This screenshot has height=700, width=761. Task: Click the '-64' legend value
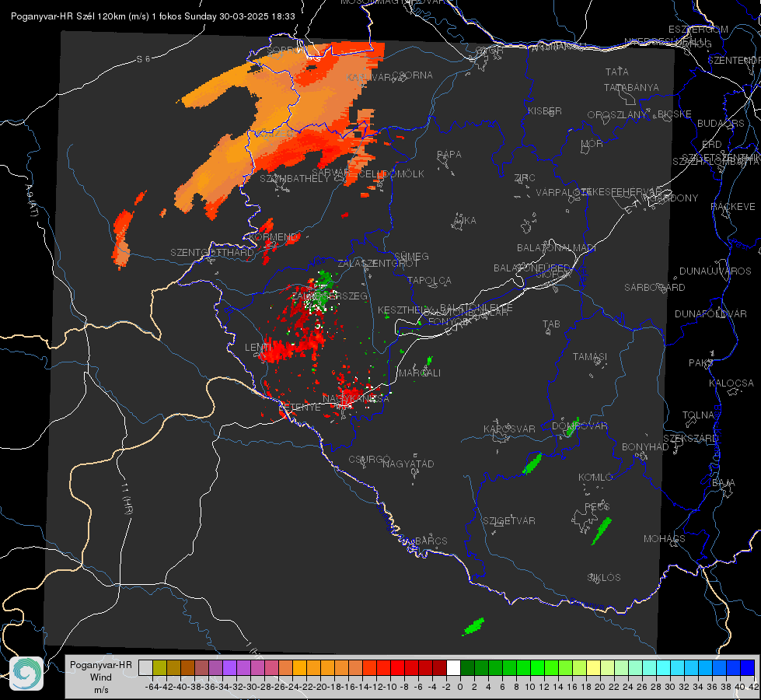pyautogui.click(x=152, y=687)
